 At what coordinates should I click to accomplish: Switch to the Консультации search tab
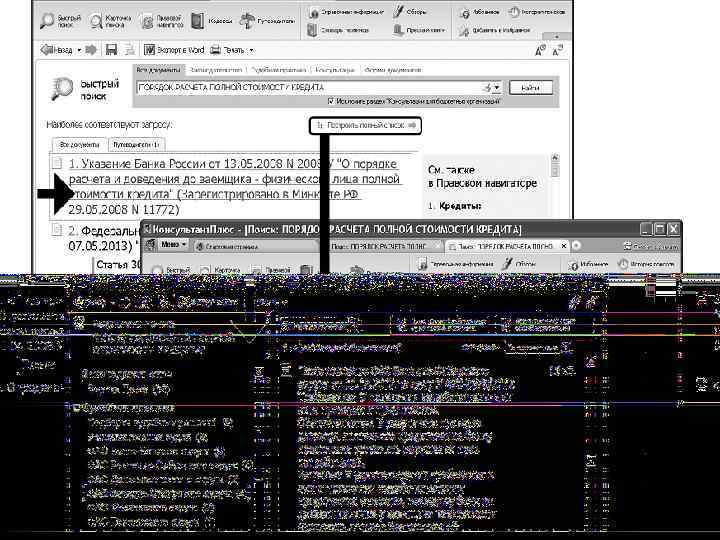pyautogui.click(x=335, y=70)
